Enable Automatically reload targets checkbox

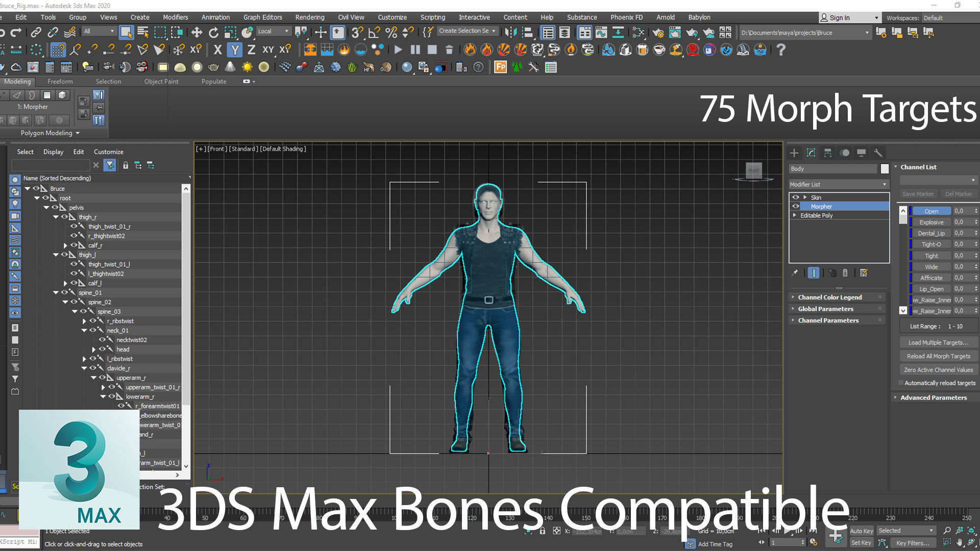point(901,383)
